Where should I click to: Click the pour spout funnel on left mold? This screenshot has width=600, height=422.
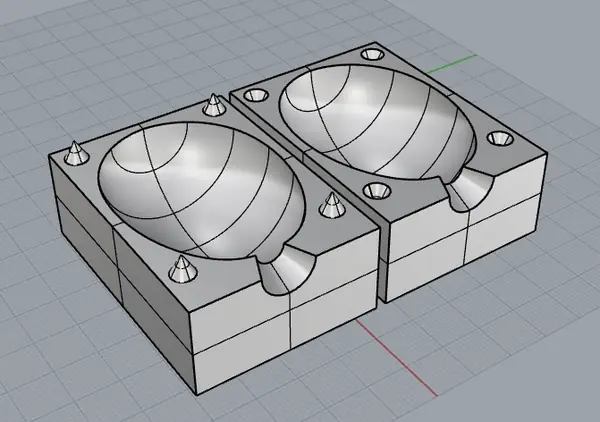tap(289, 270)
